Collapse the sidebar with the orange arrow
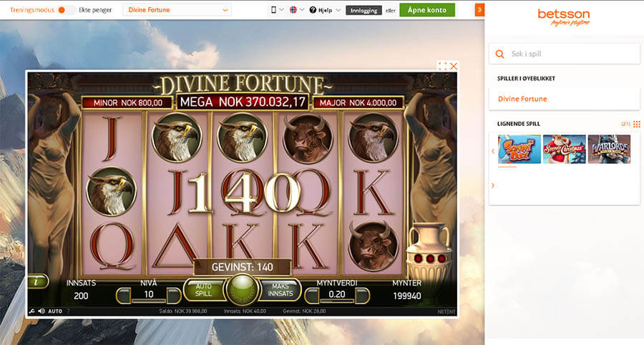Screen dimensions: 644x345 (x=479, y=10)
